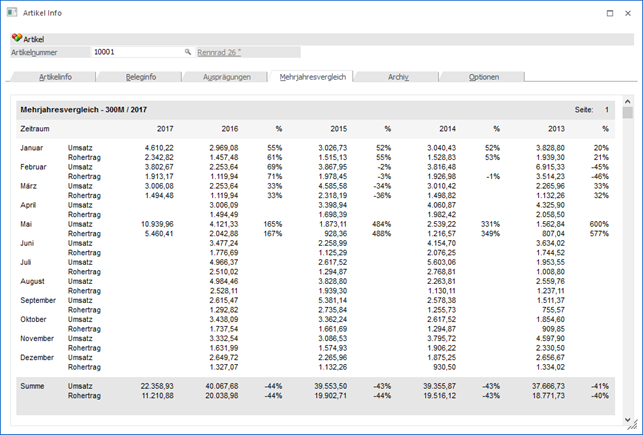Switch to the Archiv tab
Screen dimensions: 643x435
[x=398, y=77]
